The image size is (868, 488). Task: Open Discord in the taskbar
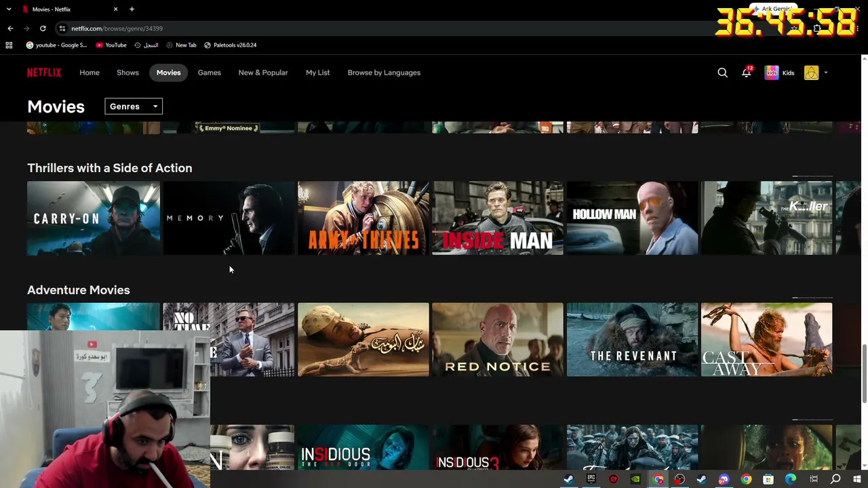(724, 479)
